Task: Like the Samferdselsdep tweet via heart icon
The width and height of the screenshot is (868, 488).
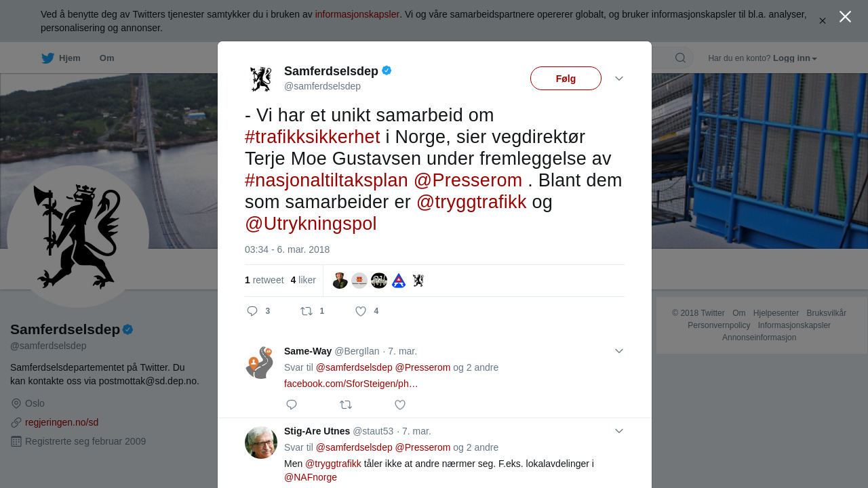Action: click(x=361, y=311)
